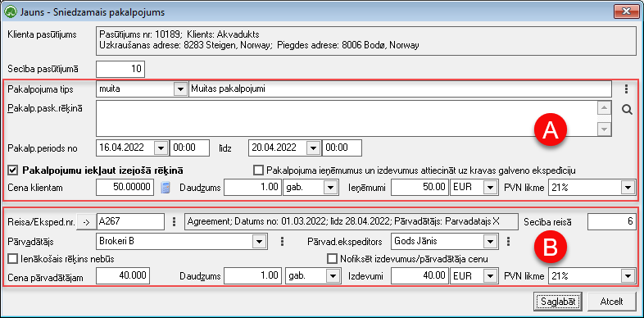Click the Cena klientam 50.00000 field
The image size is (644, 318).
coord(125,189)
